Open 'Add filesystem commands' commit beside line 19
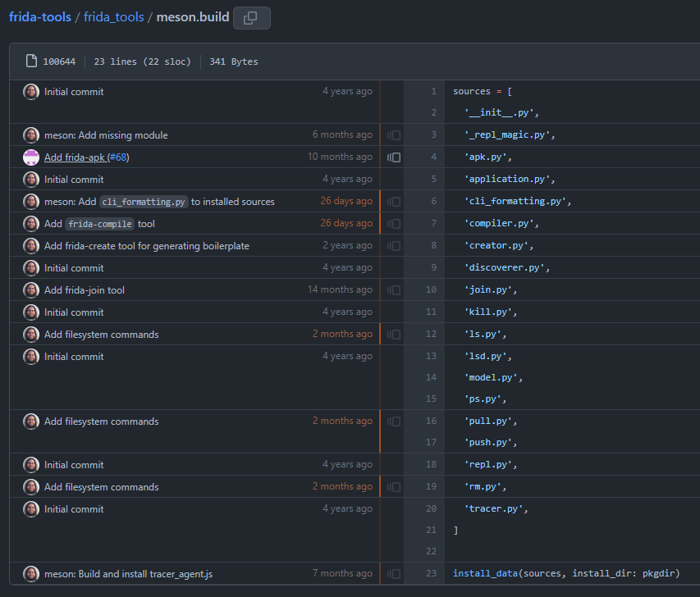The width and height of the screenshot is (700, 597). (101, 487)
